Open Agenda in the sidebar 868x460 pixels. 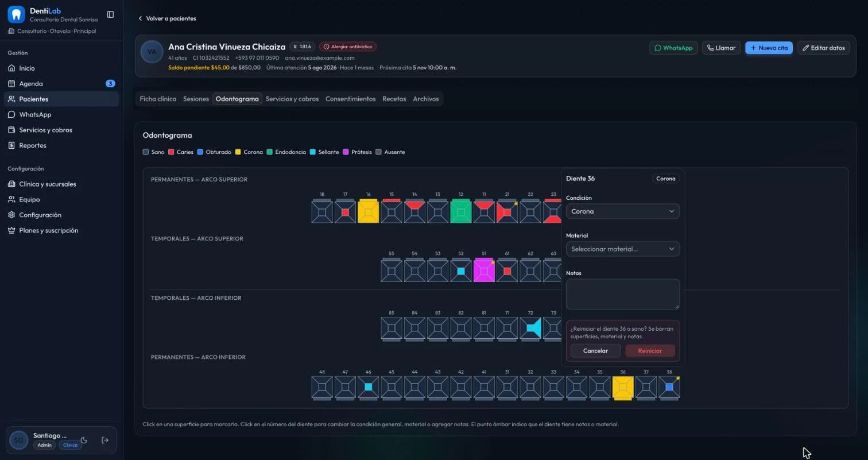(61, 83)
